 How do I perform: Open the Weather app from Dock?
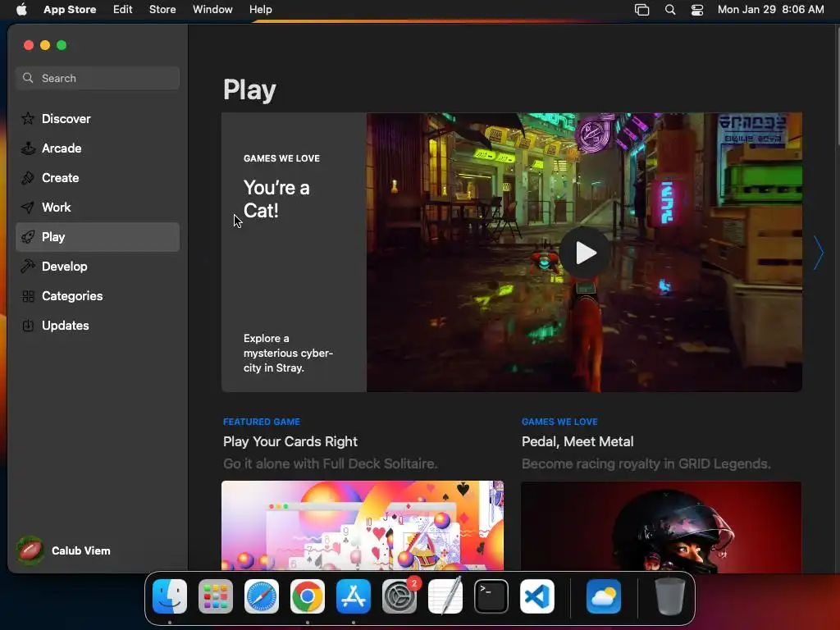point(604,596)
